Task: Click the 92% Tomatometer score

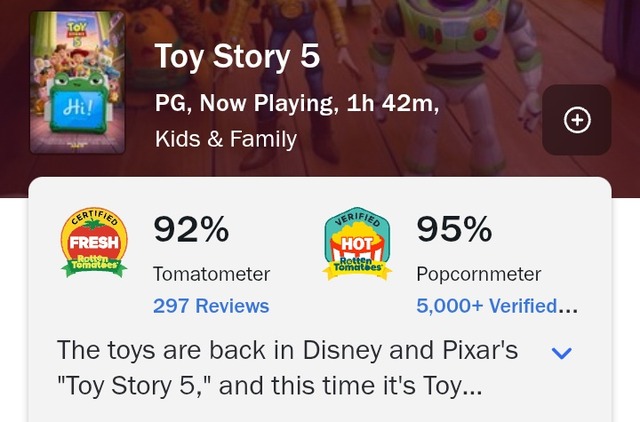Action: (x=191, y=229)
